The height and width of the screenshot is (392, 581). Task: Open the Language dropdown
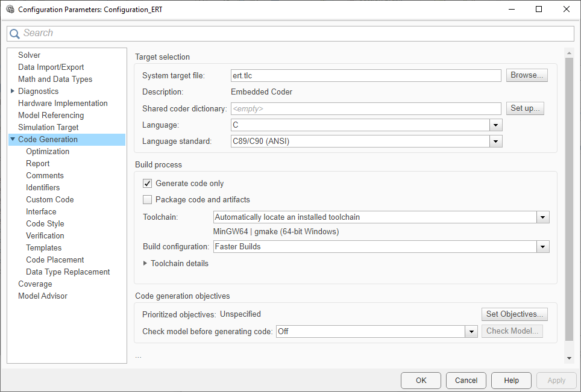click(x=496, y=125)
